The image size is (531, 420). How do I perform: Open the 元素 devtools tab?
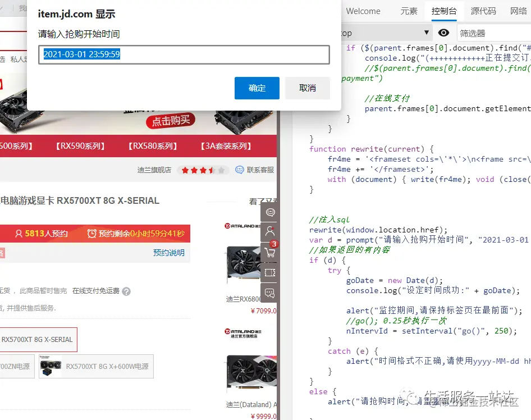409,11
